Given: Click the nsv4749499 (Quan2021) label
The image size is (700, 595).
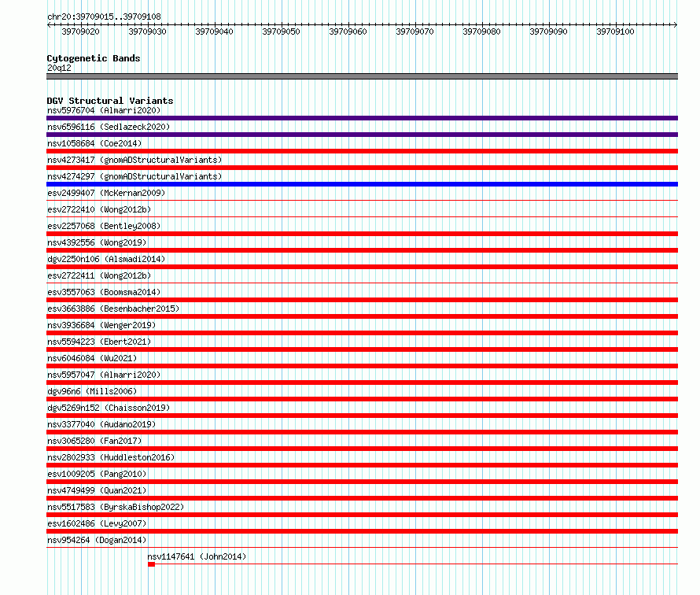Looking at the screenshot, I should pos(97,490).
